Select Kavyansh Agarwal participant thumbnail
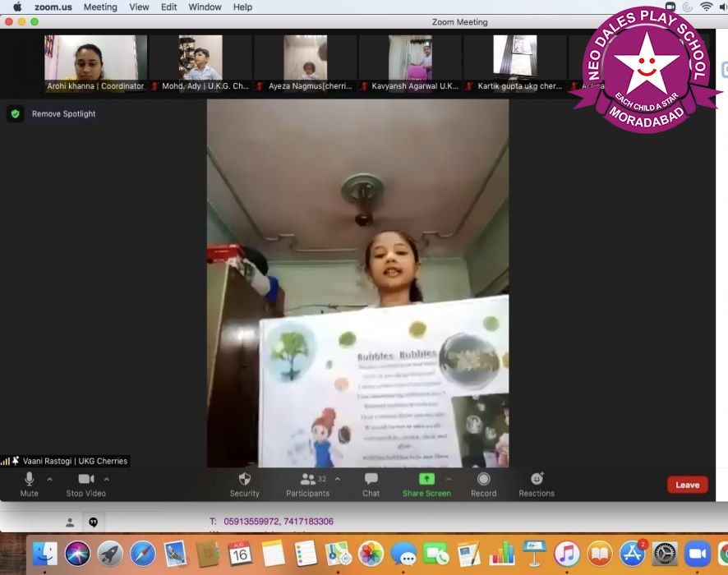728x575 pixels. (x=411, y=63)
